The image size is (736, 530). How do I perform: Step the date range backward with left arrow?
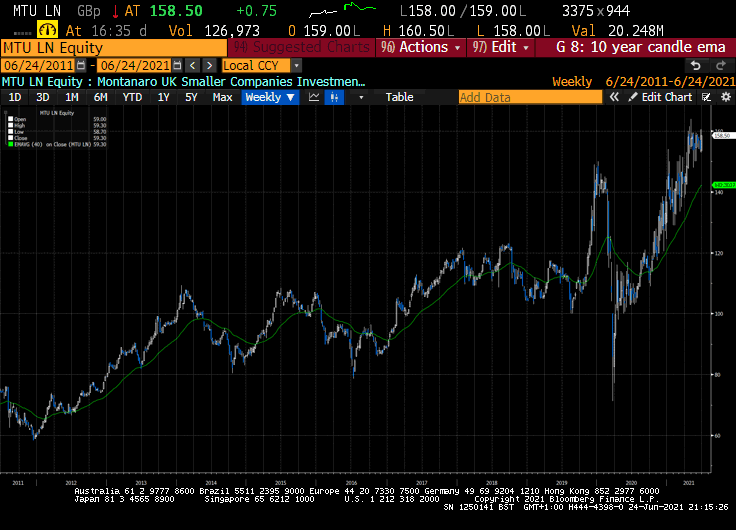tap(192, 65)
